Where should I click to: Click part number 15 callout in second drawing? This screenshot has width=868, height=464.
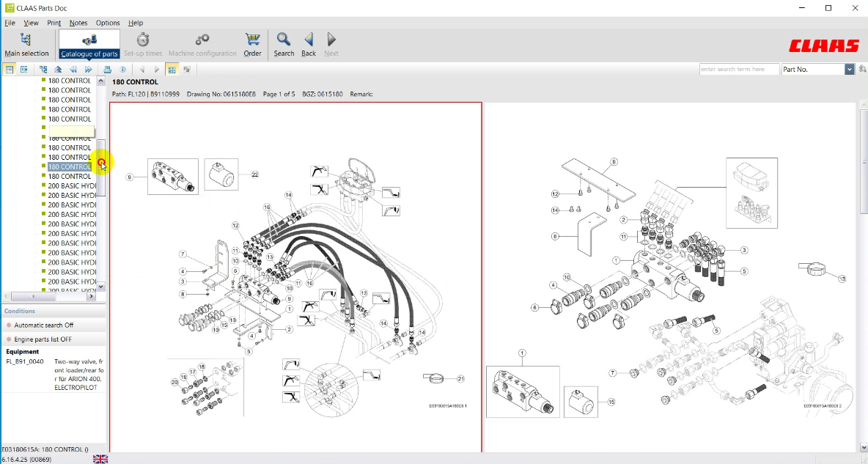tap(611, 402)
